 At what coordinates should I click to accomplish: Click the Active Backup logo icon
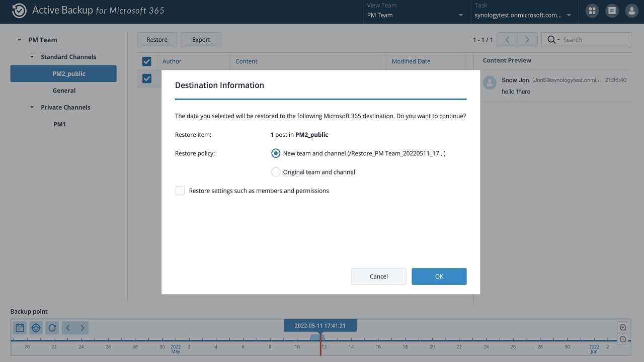point(19,11)
